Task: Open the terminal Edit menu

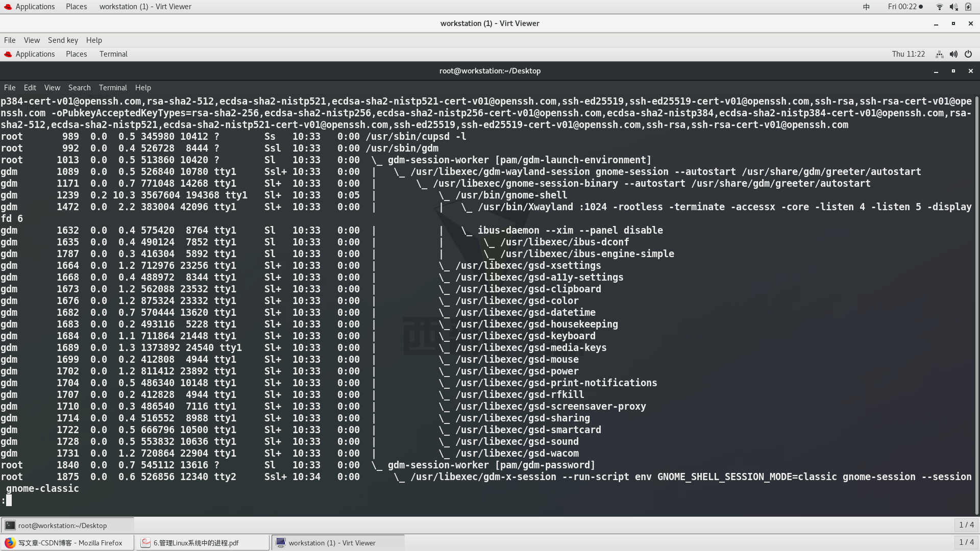Action: [30, 88]
